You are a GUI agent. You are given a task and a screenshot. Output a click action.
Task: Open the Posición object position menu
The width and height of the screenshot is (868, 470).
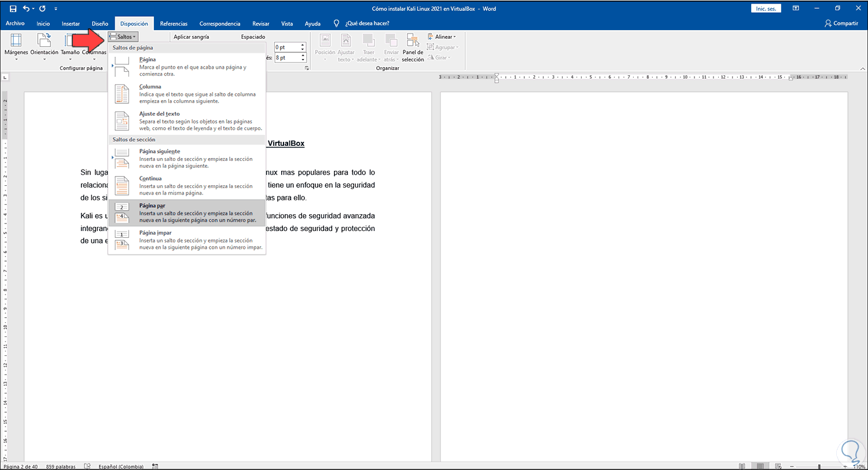point(325,47)
